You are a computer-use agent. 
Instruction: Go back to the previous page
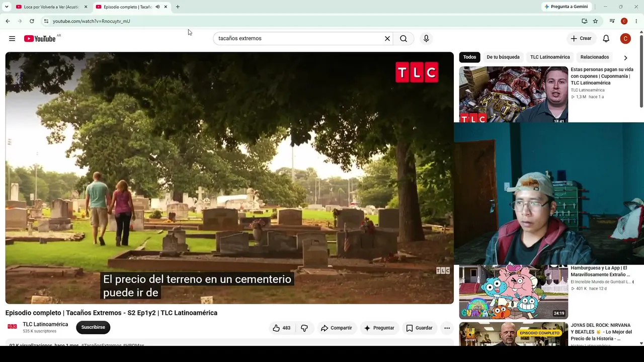tap(8, 21)
